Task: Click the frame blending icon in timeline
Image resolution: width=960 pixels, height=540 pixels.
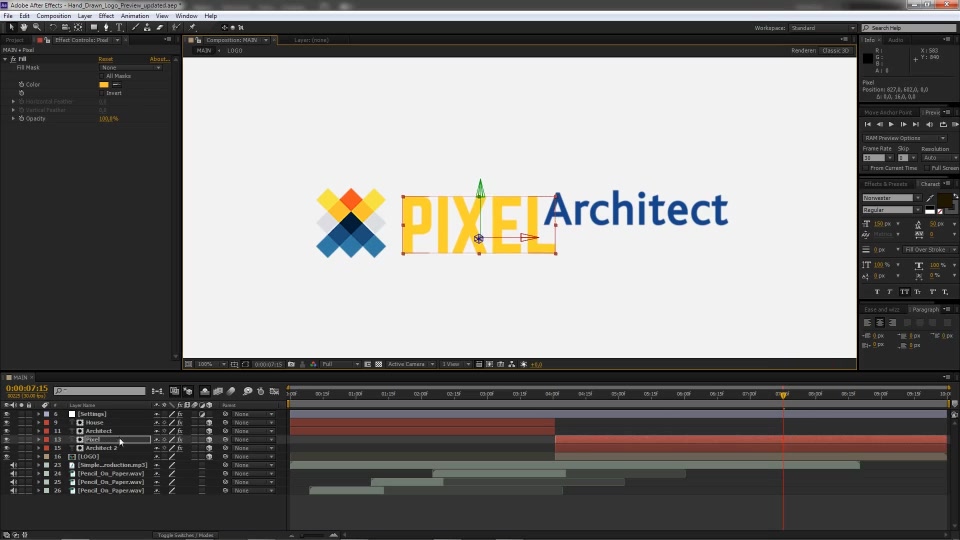Action: pos(218,391)
